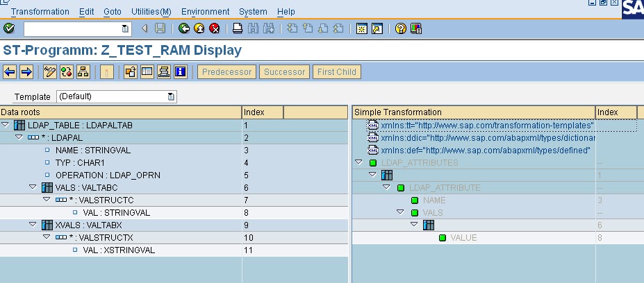Collapse the VALS : VALTABC node
This screenshot has height=283, width=644.
click(33, 187)
